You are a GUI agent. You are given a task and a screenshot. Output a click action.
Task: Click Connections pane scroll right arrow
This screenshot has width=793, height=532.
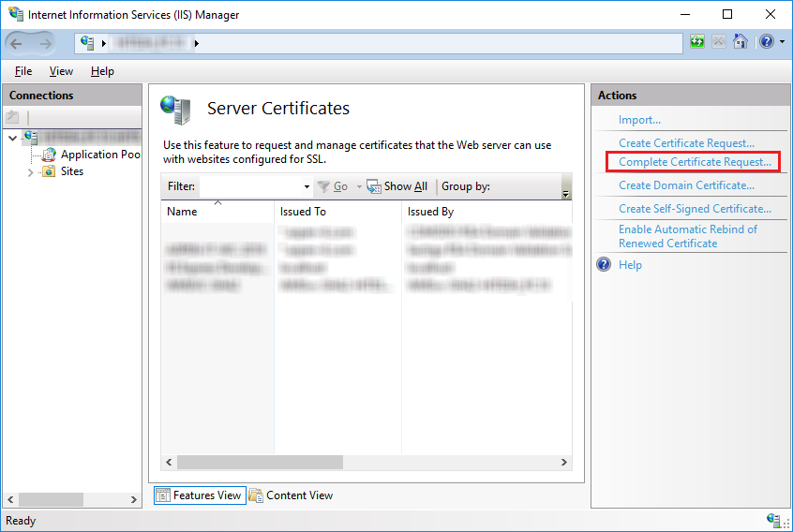point(133,500)
